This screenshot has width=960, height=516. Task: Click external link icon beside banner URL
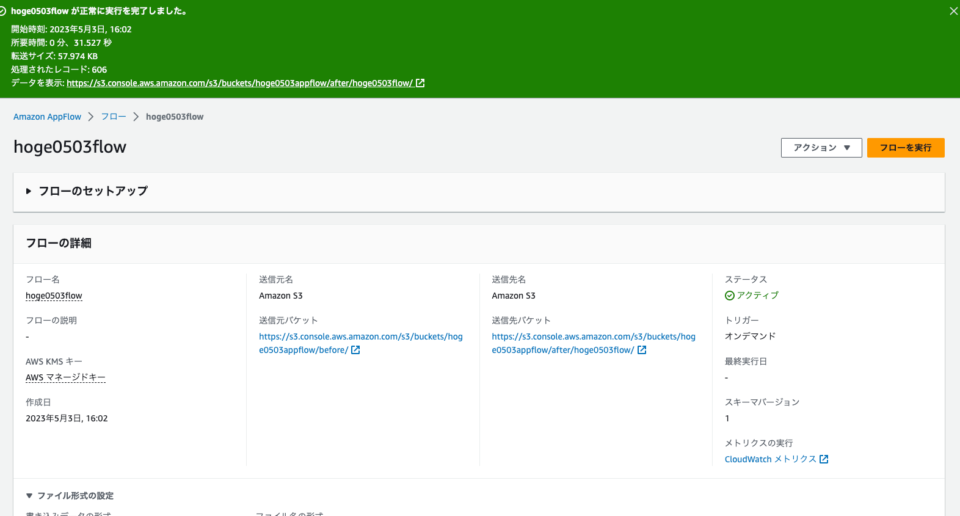coord(420,83)
